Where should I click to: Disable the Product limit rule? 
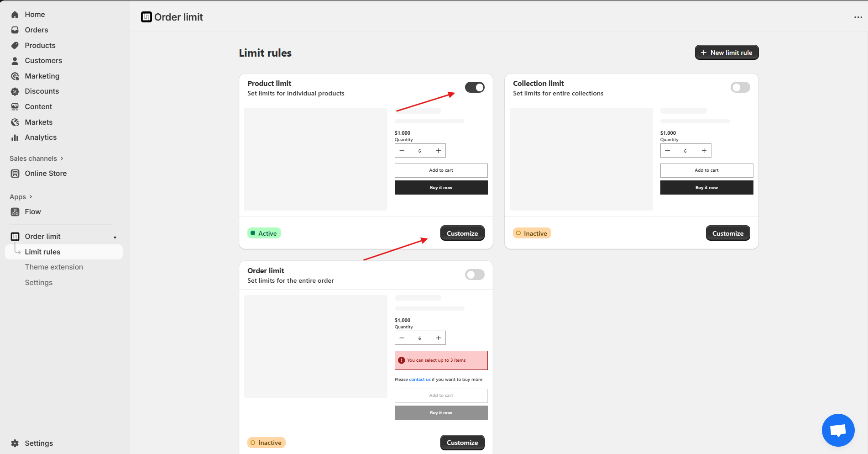click(x=475, y=87)
